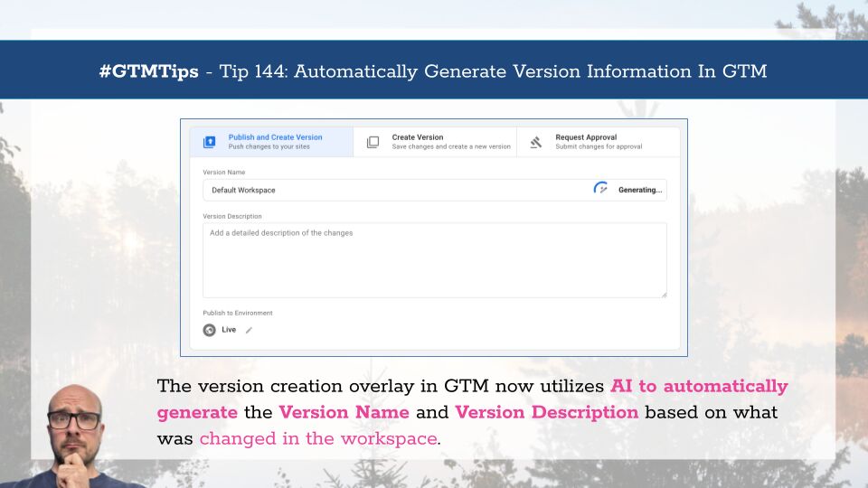Click the Live environment label

pyautogui.click(x=229, y=330)
